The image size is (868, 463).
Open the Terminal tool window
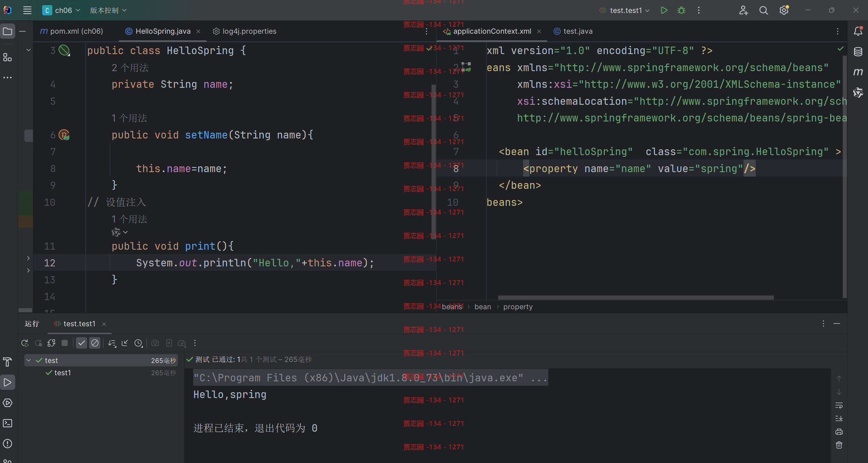click(7, 423)
